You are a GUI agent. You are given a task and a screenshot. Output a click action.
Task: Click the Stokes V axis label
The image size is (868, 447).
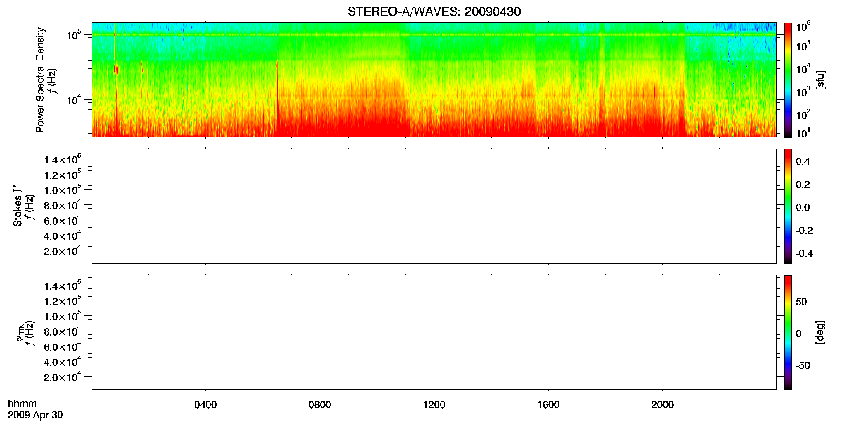(17, 206)
